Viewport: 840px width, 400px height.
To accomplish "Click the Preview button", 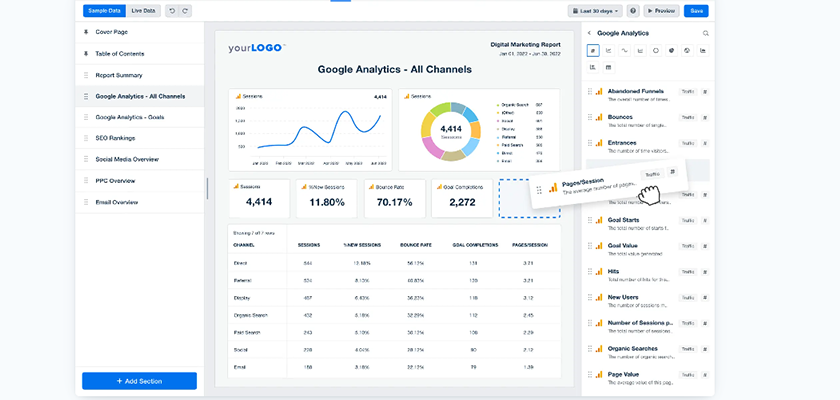I will click(661, 11).
